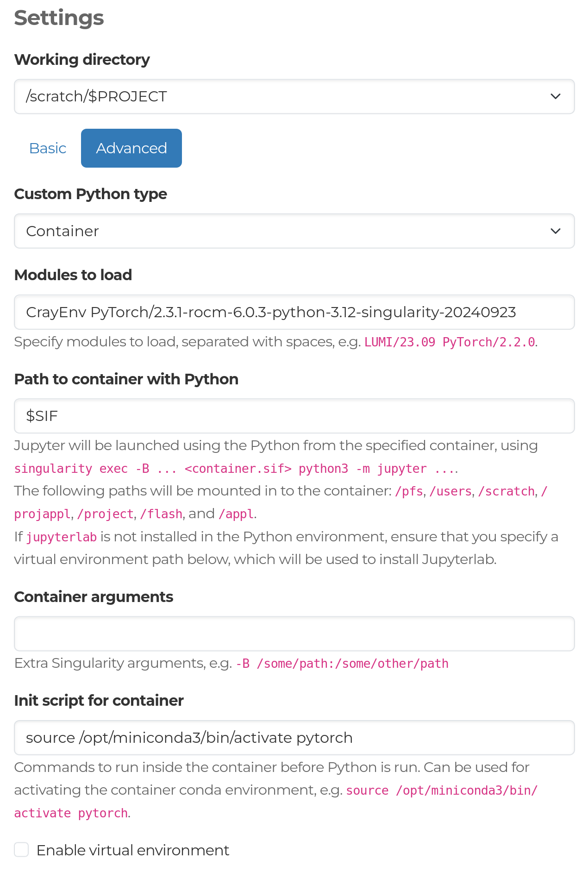
Task: Select the Path to container text field
Action: [x=294, y=415]
